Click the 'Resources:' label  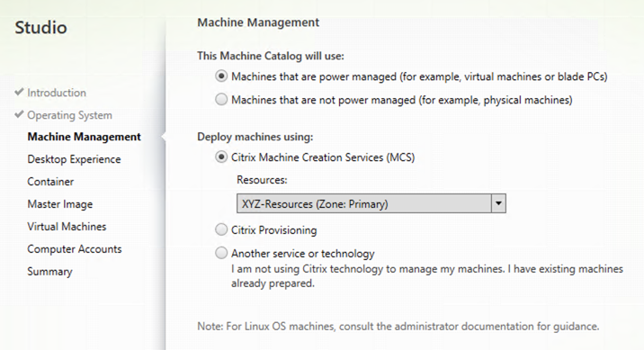tap(262, 180)
